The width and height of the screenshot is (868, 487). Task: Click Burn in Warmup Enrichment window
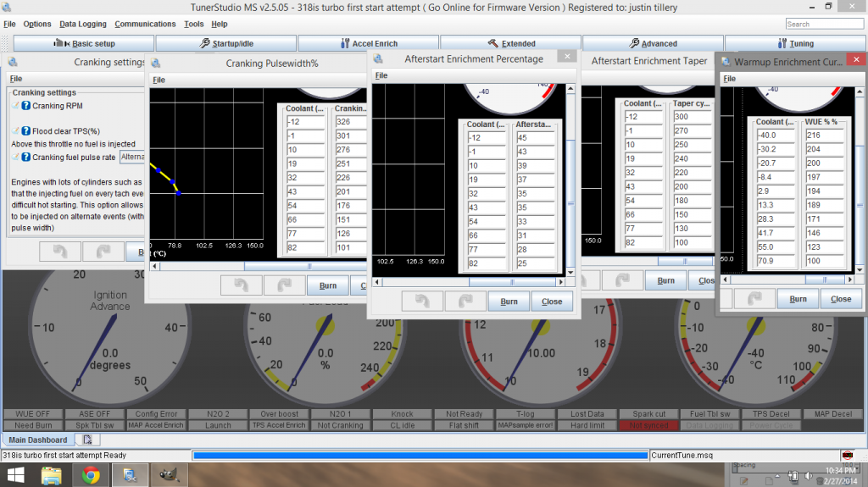pyautogui.click(x=798, y=299)
